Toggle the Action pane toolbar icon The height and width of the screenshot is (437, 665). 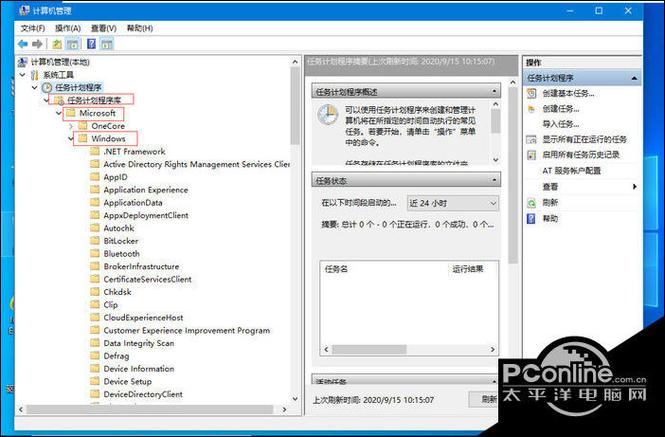coord(107,44)
